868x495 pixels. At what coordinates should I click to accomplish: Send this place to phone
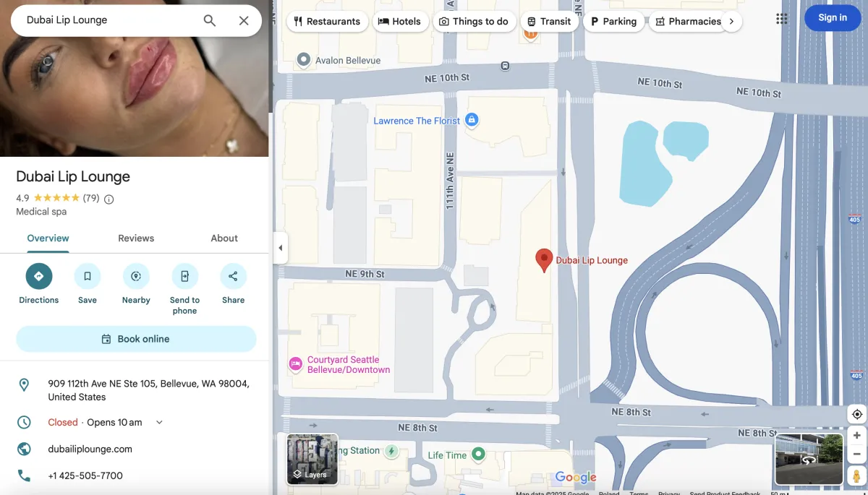184,289
